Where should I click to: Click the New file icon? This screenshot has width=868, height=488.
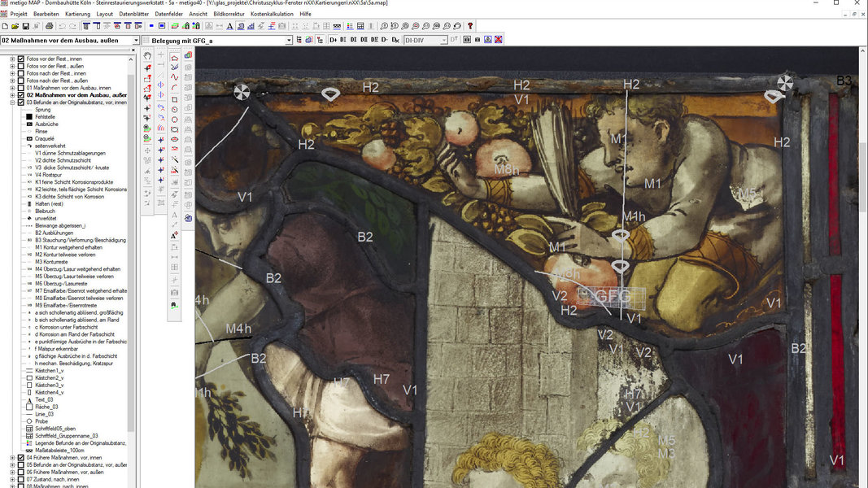click(4, 26)
